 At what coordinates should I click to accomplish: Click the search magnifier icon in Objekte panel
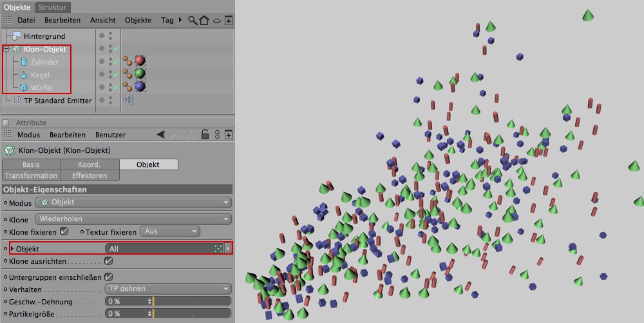coord(193,21)
